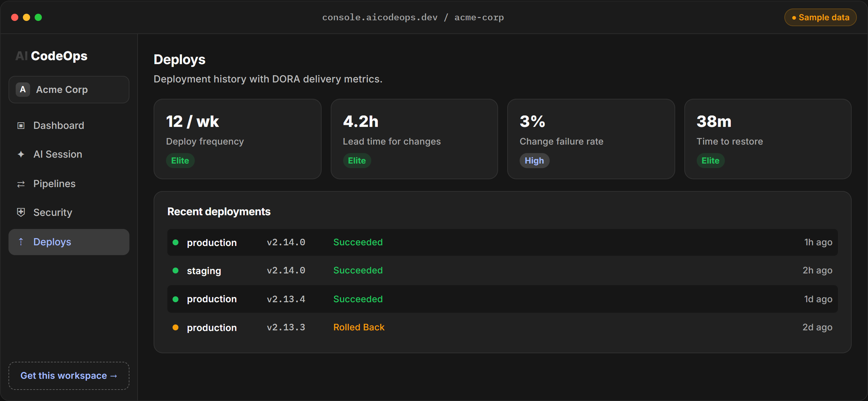This screenshot has height=401, width=868.
Task: Click the Dashboard square icon in sidebar
Action: (21, 126)
